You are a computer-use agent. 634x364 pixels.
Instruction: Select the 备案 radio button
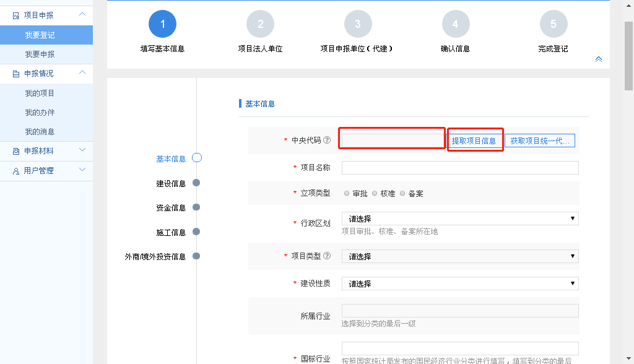click(402, 194)
